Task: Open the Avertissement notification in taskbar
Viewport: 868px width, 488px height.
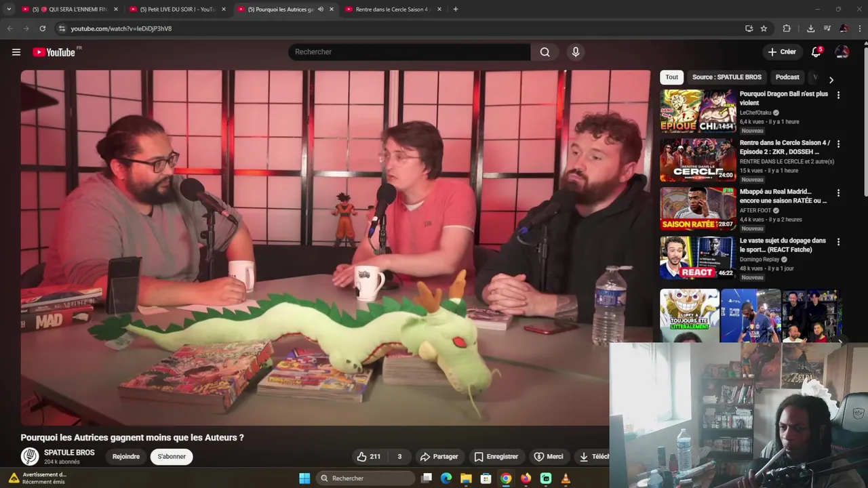Action: click(x=38, y=478)
